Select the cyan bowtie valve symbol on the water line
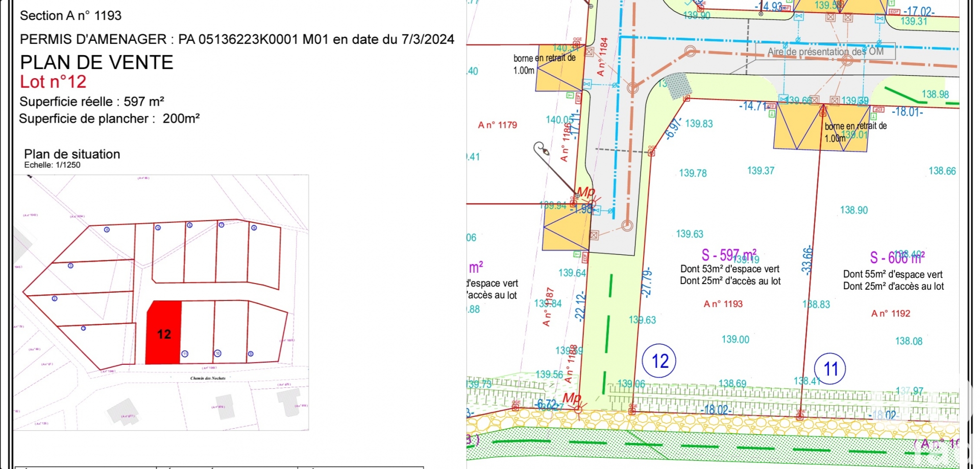 click(x=586, y=84)
